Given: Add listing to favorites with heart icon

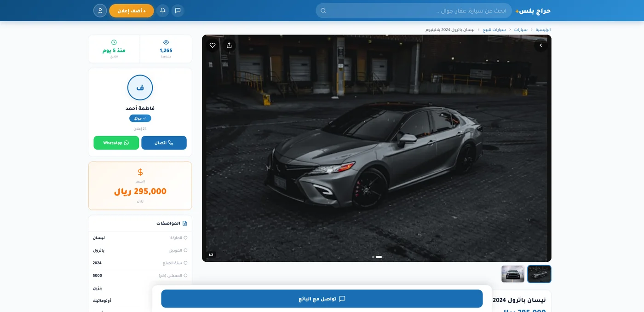Looking at the screenshot, I should coord(213,45).
